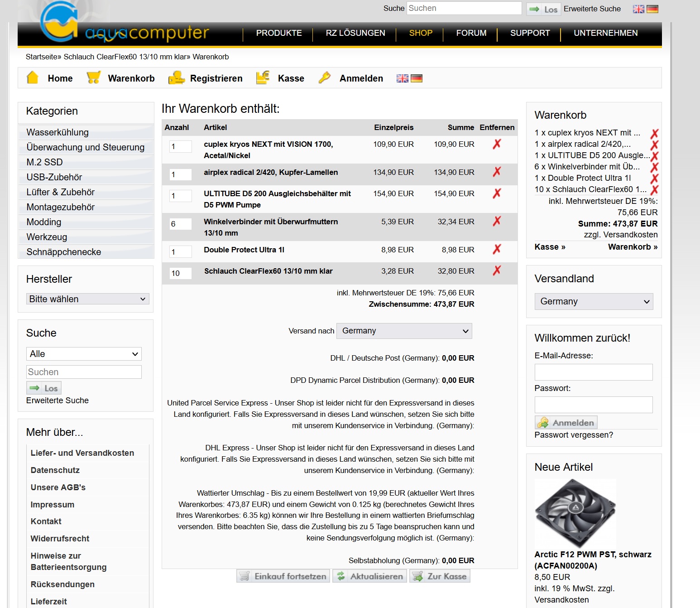This screenshot has width=700, height=608.
Task: Click the Los button in the top header
Action: click(x=543, y=9)
